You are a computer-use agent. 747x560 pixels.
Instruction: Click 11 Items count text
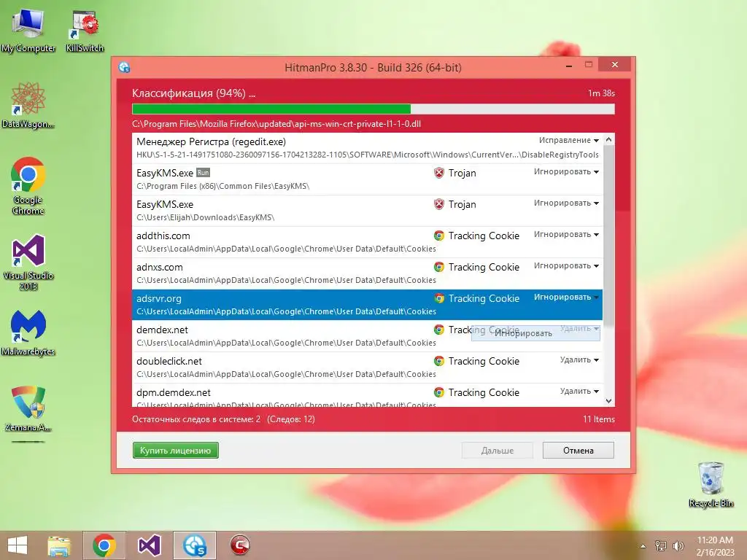[599, 419]
